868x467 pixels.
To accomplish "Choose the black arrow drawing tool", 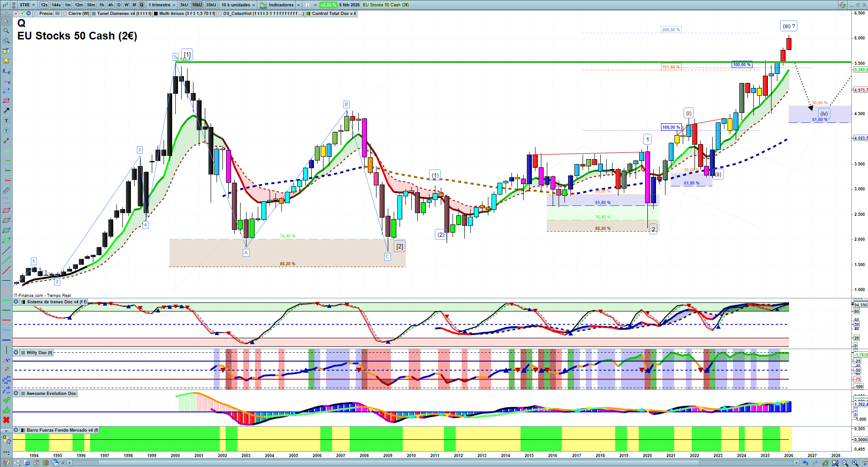I will click(6, 111).
